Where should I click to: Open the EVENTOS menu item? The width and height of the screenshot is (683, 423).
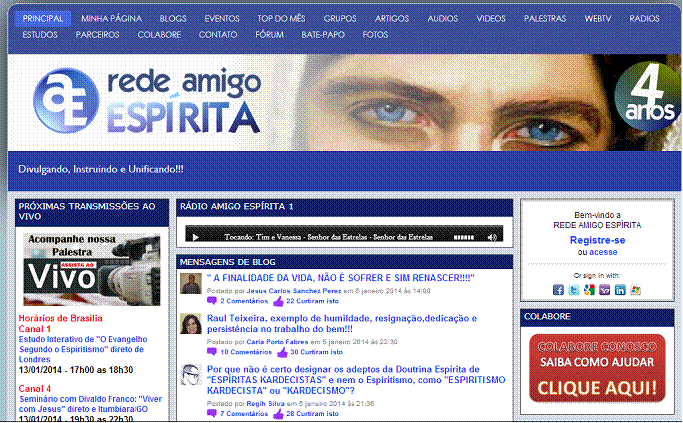222,19
